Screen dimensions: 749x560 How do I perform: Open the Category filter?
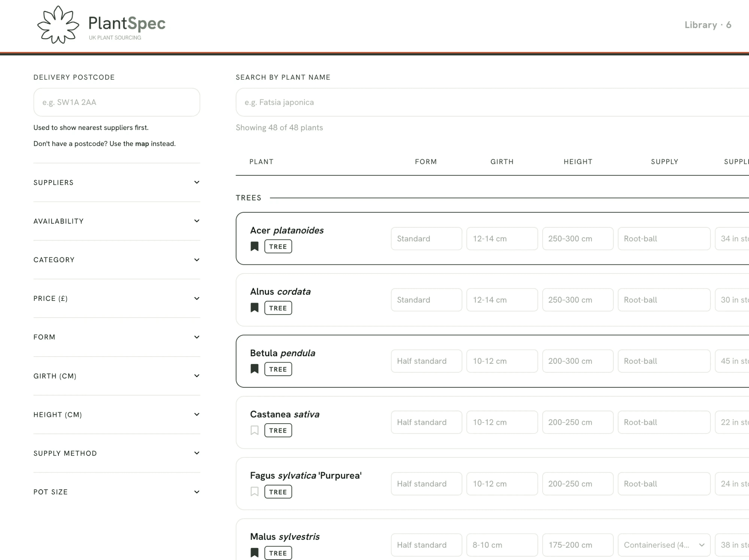(117, 260)
